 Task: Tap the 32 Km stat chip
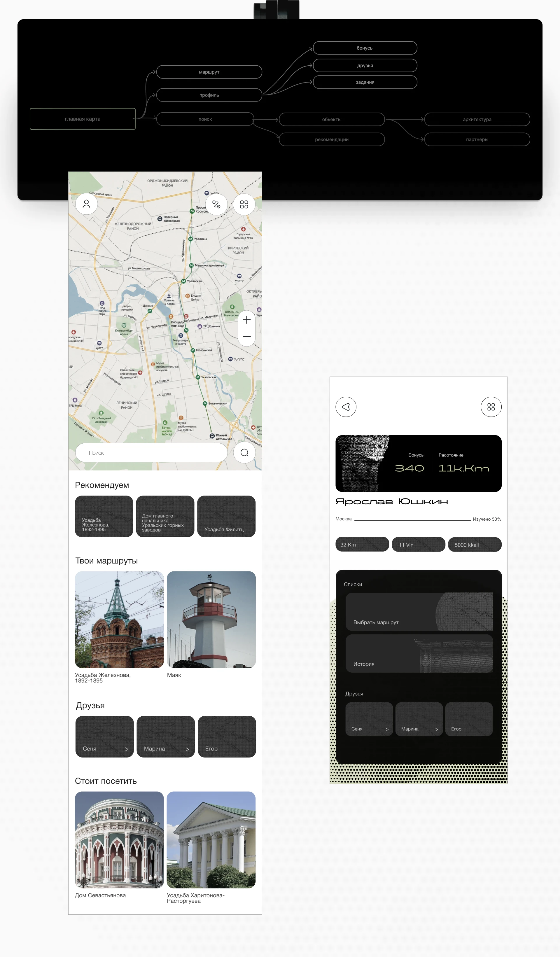pyautogui.click(x=362, y=545)
